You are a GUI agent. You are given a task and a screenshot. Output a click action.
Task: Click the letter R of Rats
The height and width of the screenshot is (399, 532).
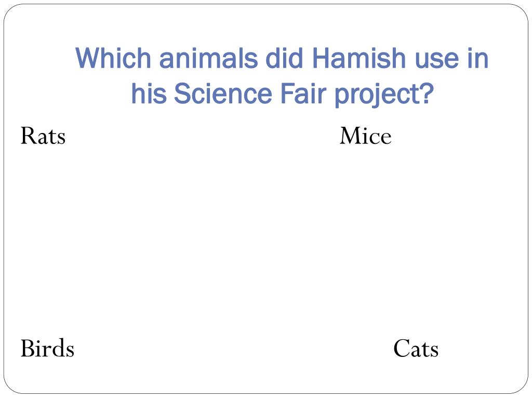(29, 136)
